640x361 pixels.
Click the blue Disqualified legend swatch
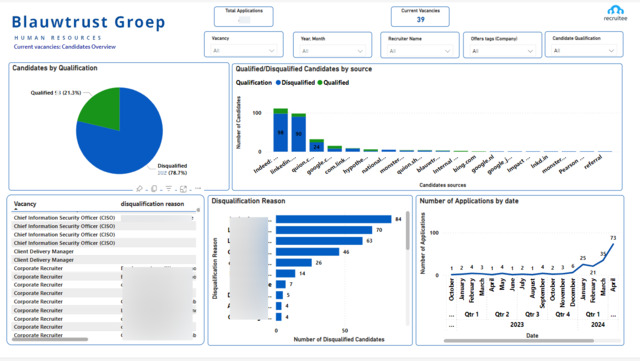point(278,82)
